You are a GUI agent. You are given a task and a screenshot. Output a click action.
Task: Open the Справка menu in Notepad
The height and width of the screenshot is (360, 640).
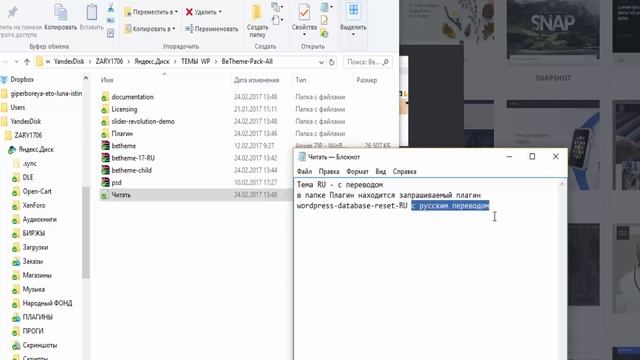(404, 171)
